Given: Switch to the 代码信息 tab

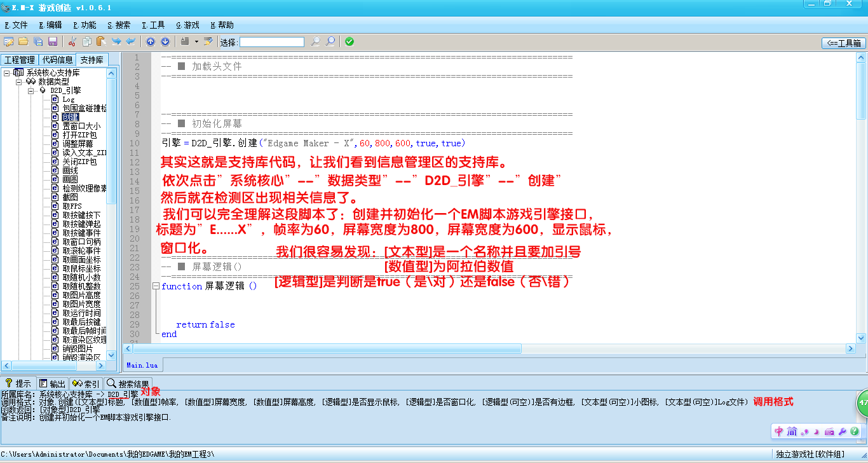Looking at the screenshot, I should [x=57, y=60].
